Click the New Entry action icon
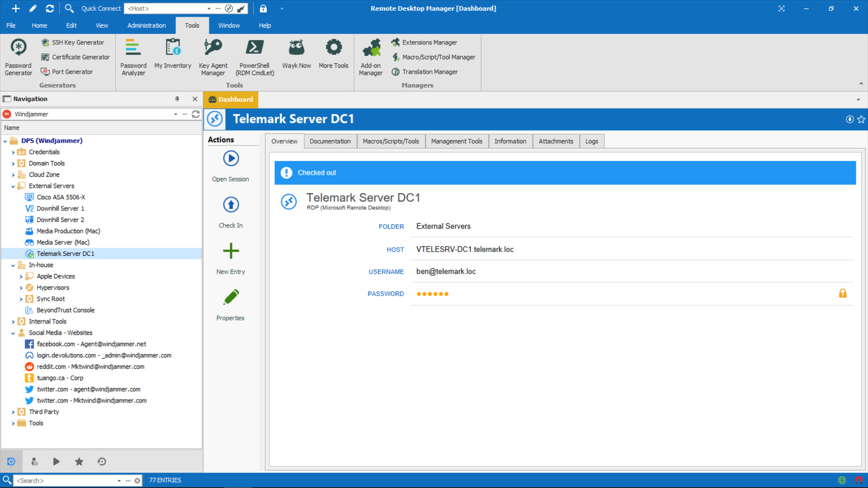Screen dimensions: 868x488 230,251
